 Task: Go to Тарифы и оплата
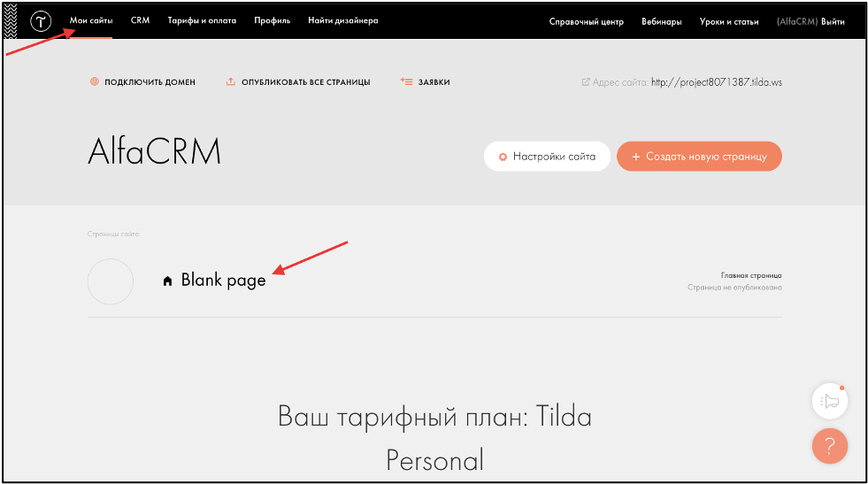pos(202,20)
